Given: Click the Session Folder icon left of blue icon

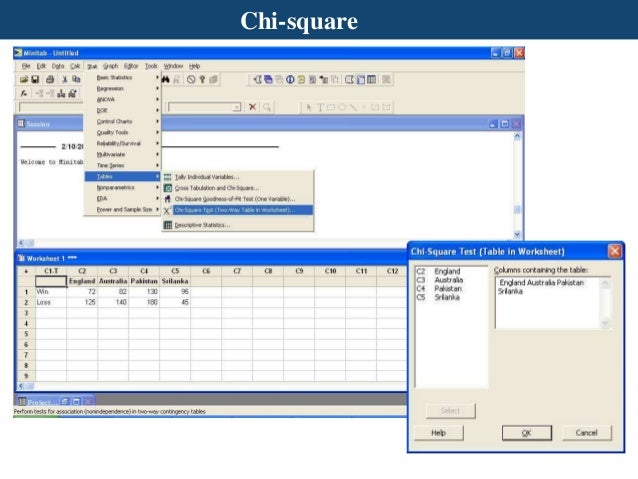Looking at the screenshot, I should [257, 79].
